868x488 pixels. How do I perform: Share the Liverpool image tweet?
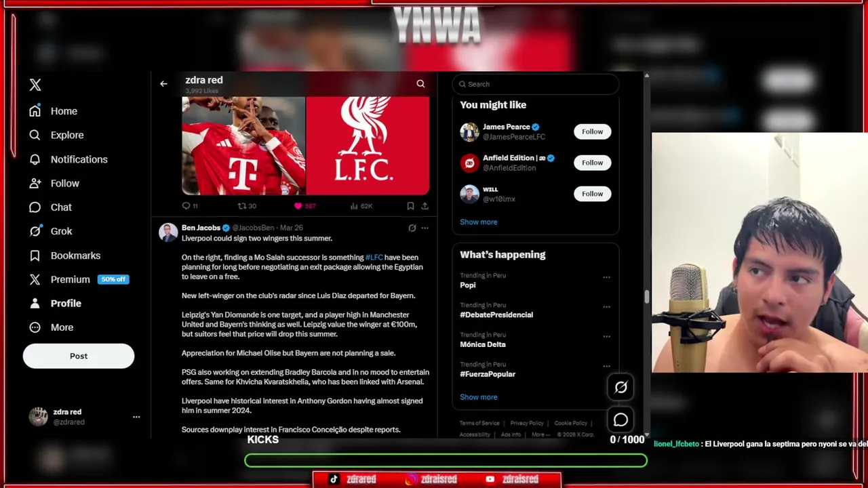pyautogui.click(x=425, y=206)
